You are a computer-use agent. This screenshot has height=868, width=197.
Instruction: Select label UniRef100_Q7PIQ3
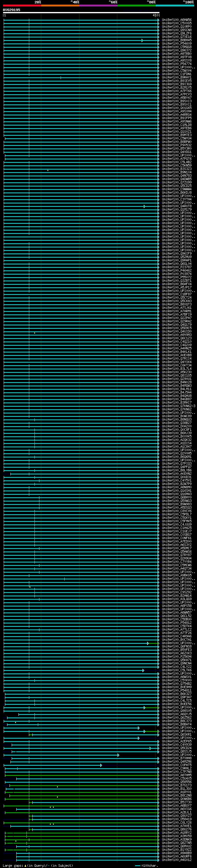tap(177, 463)
